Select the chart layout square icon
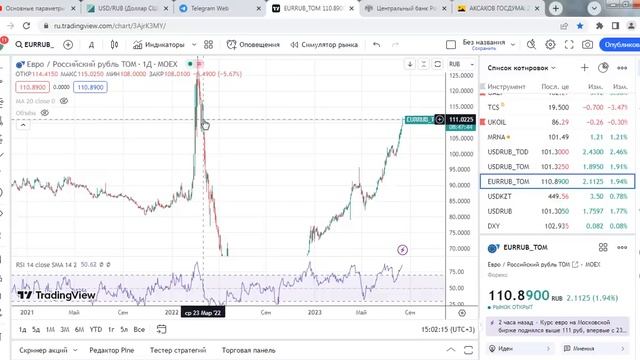The image size is (640, 360). click(451, 44)
